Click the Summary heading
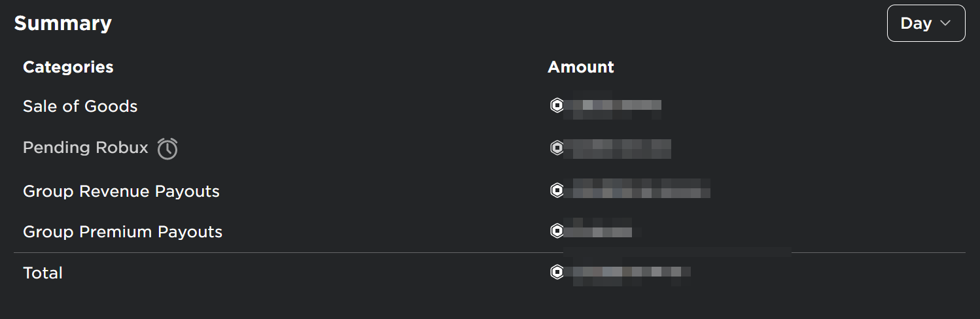The width and height of the screenshot is (980, 319). [x=63, y=24]
